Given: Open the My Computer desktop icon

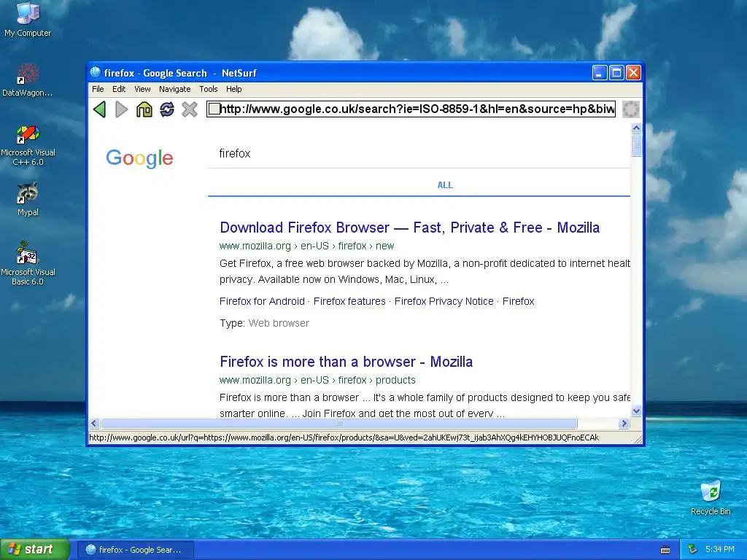Looking at the screenshot, I should click(x=28, y=20).
